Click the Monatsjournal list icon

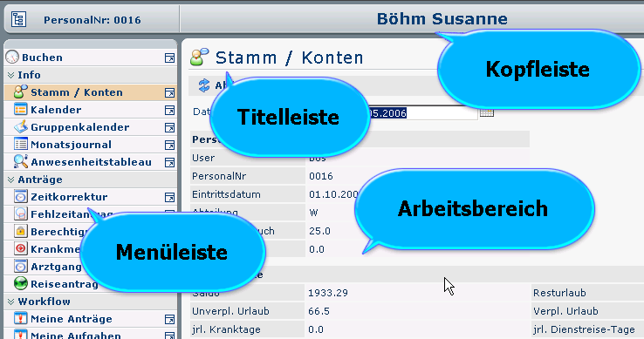[21, 145]
